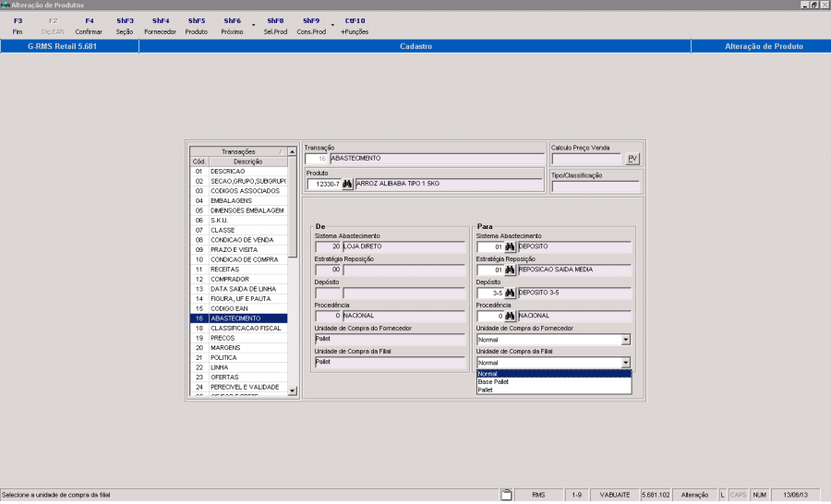This screenshot has height=504, width=831.
Task: Search Depósito using binoculars icon
Action: pos(509,293)
